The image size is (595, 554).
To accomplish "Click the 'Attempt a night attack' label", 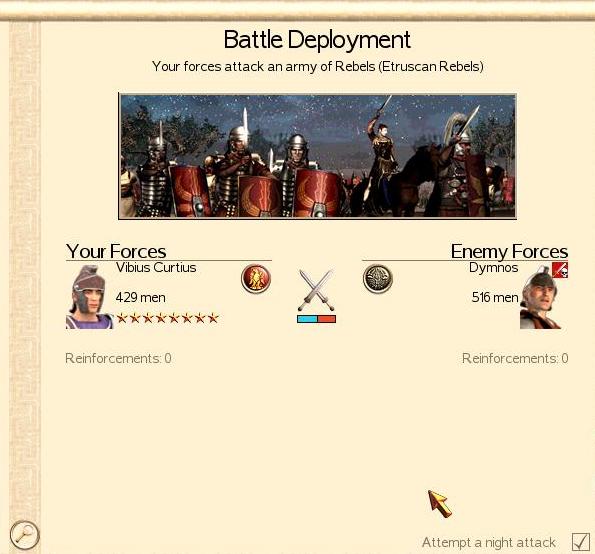I will coord(489,543).
